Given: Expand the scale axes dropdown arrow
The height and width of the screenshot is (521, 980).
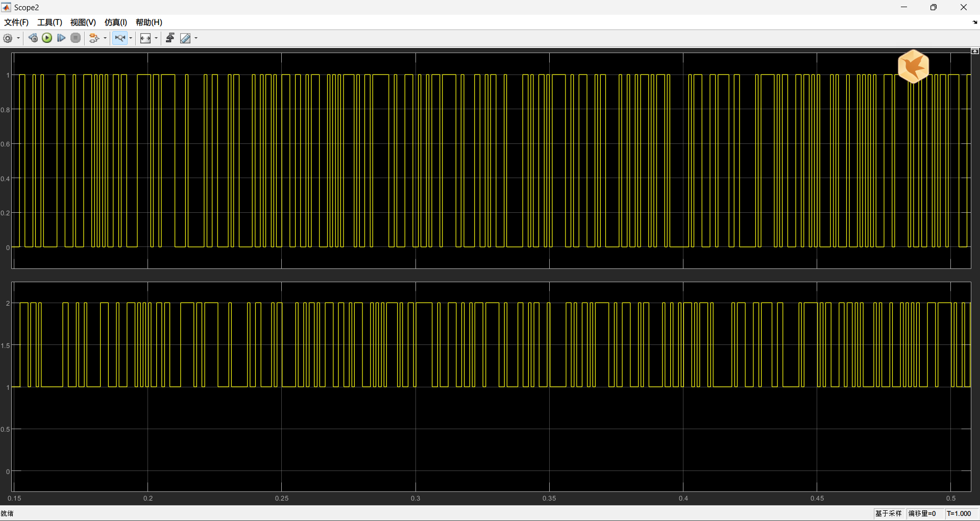Looking at the screenshot, I should coord(156,38).
